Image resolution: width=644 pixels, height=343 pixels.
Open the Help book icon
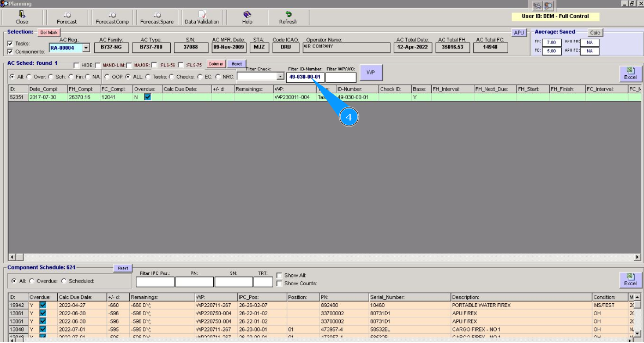coord(247,17)
